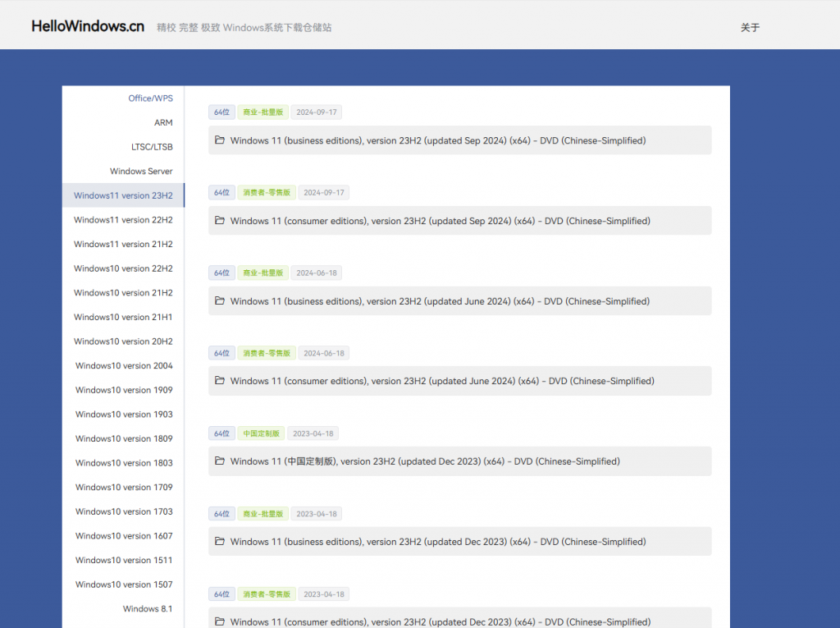Select Windows Server in sidebar
The height and width of the screenshot is (628, 840).
pyautogui.click(x=141, y=172)
